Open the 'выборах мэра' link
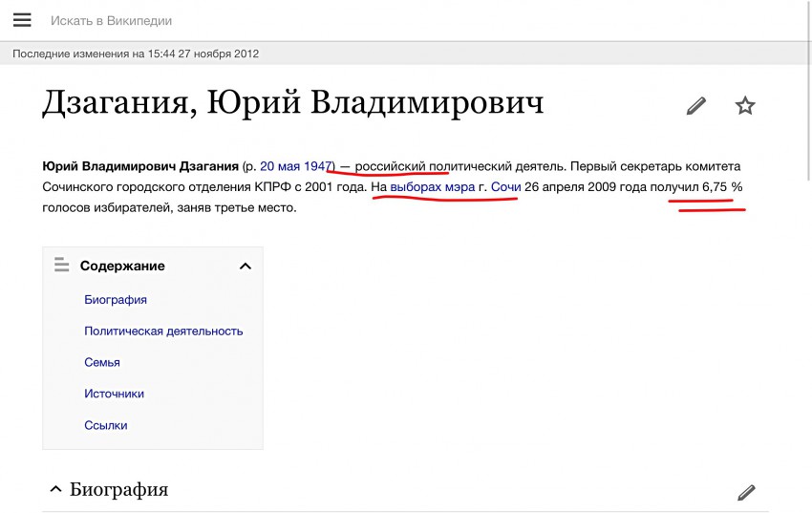Viewport: 812px width, 513px height. click(432, 187)
